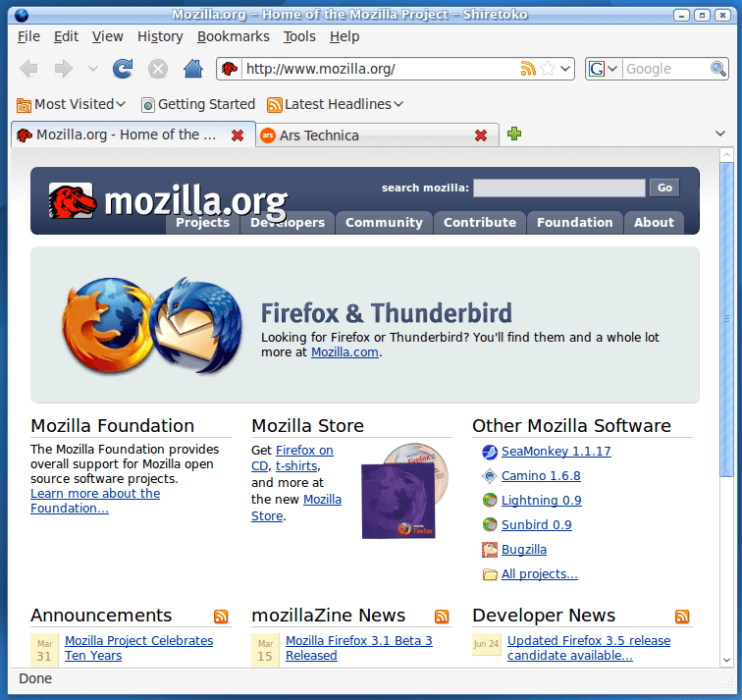Go back with the Back arrow
This screenshot has height=700, width=742.
click(x=29, y=69)
